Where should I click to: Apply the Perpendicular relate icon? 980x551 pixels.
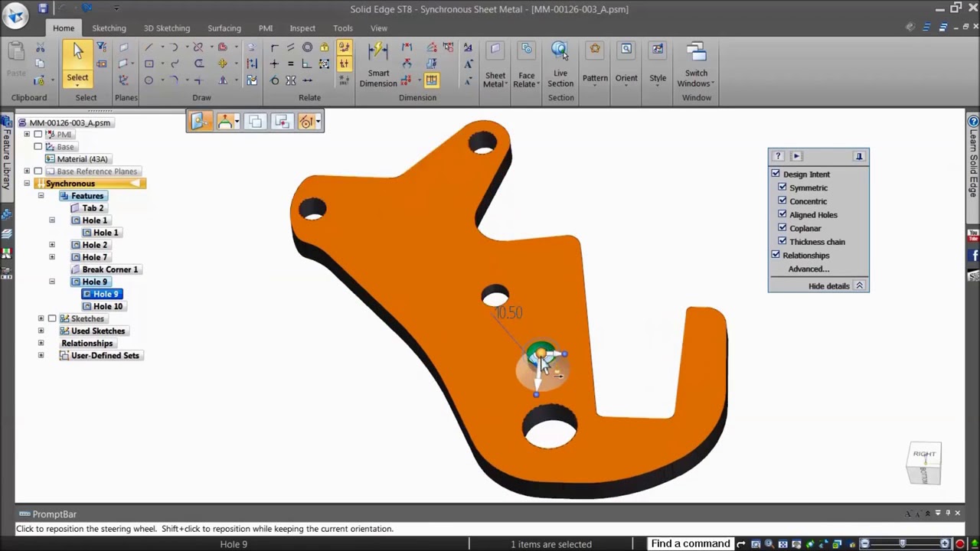(307, 64)
